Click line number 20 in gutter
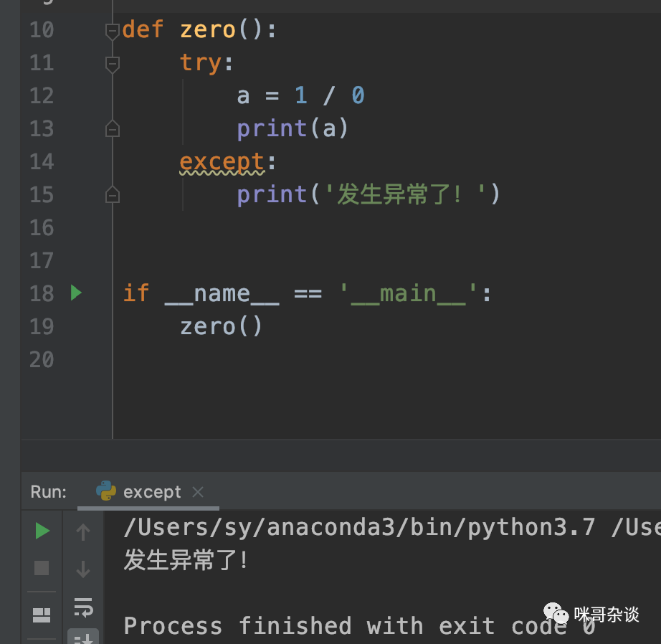The image size is (661, 644). click(x=42, y=360)
